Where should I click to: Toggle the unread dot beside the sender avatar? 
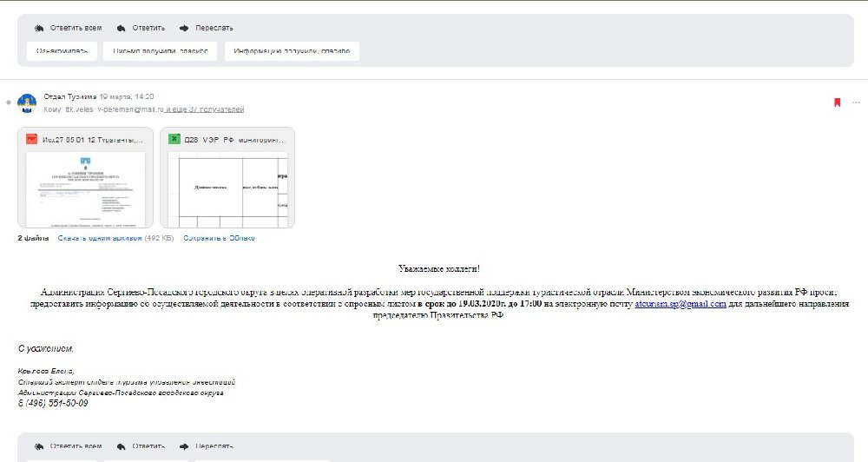click(x=9, y=102)
